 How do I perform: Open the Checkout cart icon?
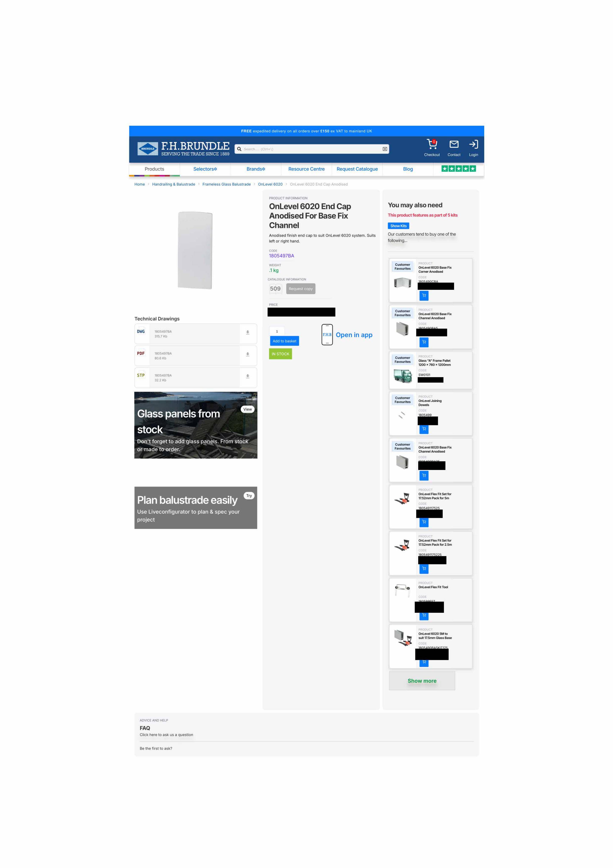(432, 144)
